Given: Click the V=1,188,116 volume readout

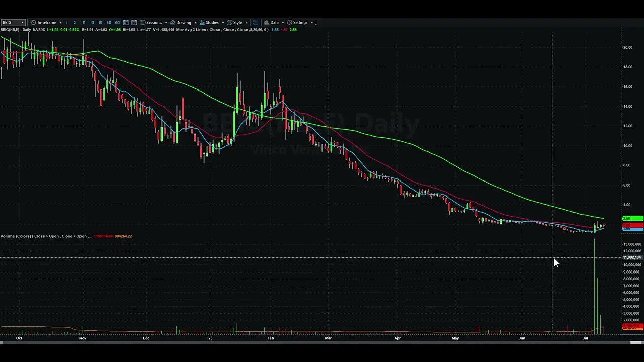Looking at the screenshot, I should tap(164, 30).
